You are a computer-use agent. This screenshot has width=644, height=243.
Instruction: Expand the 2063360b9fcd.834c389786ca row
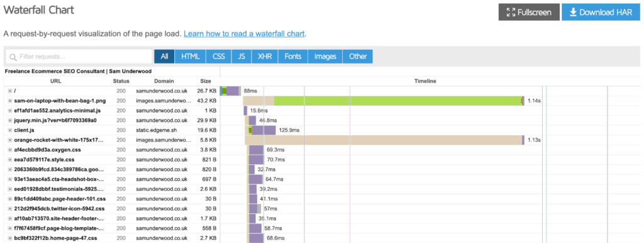tap(10, 169)
